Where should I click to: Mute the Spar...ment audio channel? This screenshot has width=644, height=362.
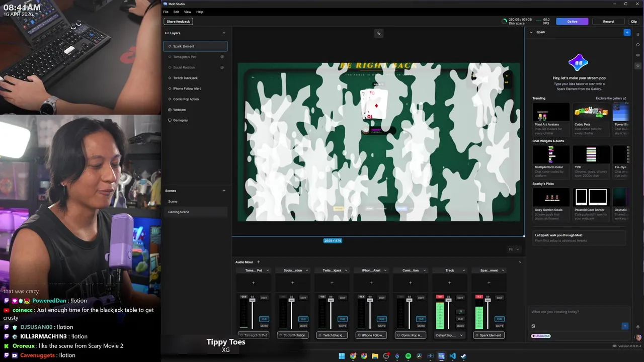point(500,326)
